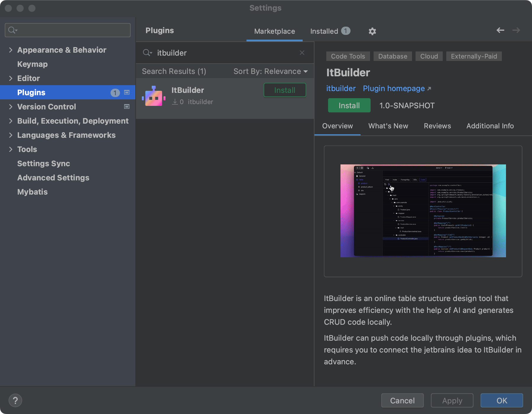Open the Reviews tab
This screenshot has height=414, width=532.
click(x=437, y=126)
